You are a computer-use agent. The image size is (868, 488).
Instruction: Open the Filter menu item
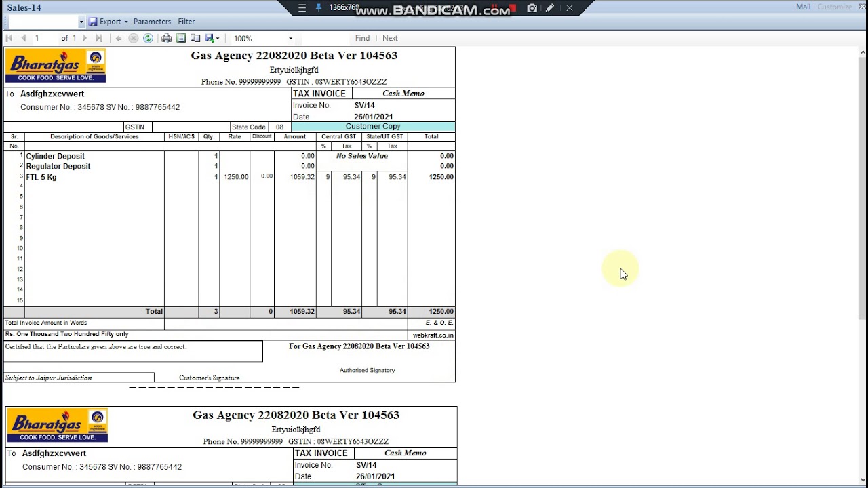point(186,22)
